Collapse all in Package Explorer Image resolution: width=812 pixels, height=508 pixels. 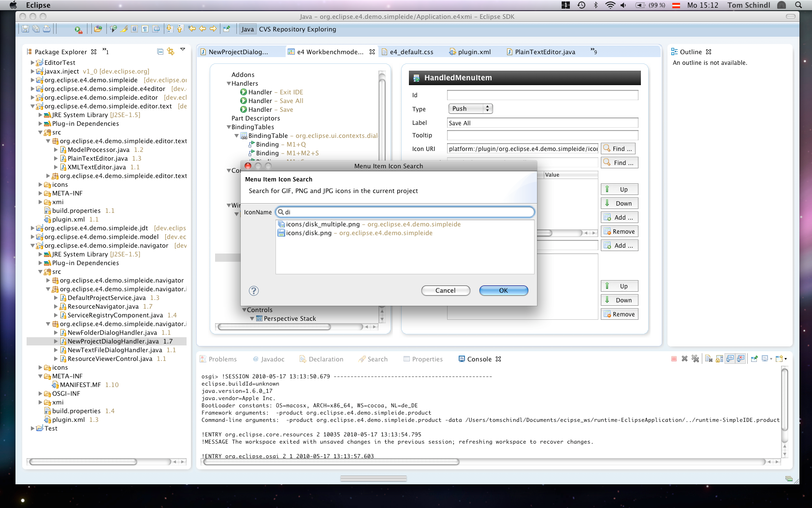(x=160, y=52)
